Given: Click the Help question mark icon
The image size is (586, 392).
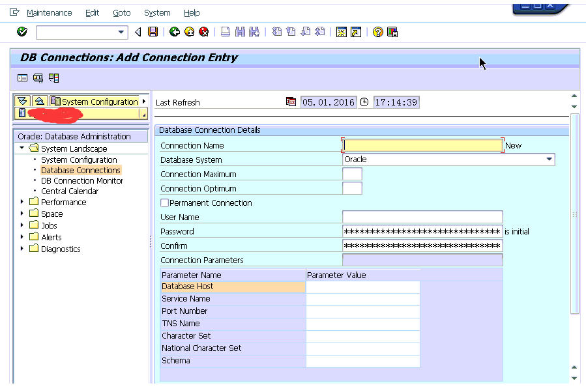Looking at the screenshot, I should click(x=378, y=31).
